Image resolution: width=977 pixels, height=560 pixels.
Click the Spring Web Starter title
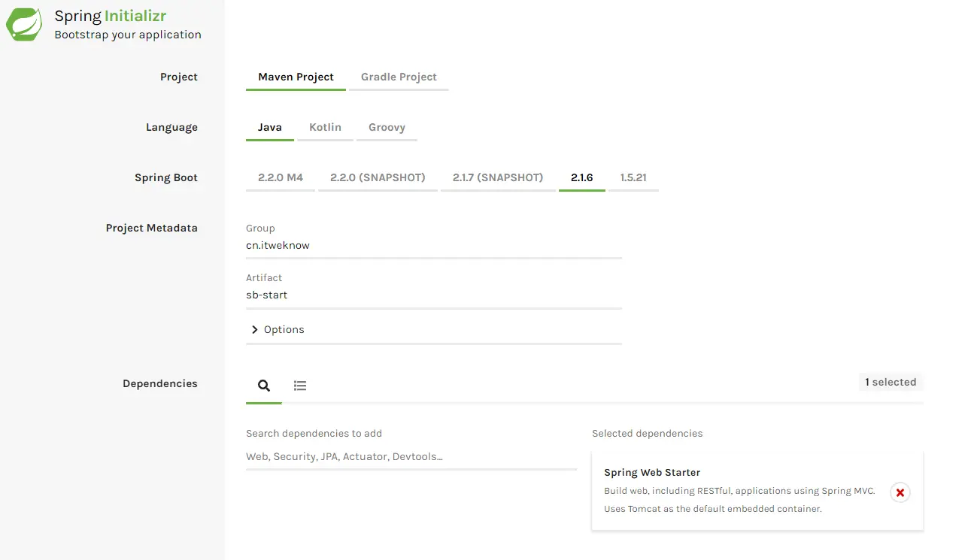(x=652, y=472)
